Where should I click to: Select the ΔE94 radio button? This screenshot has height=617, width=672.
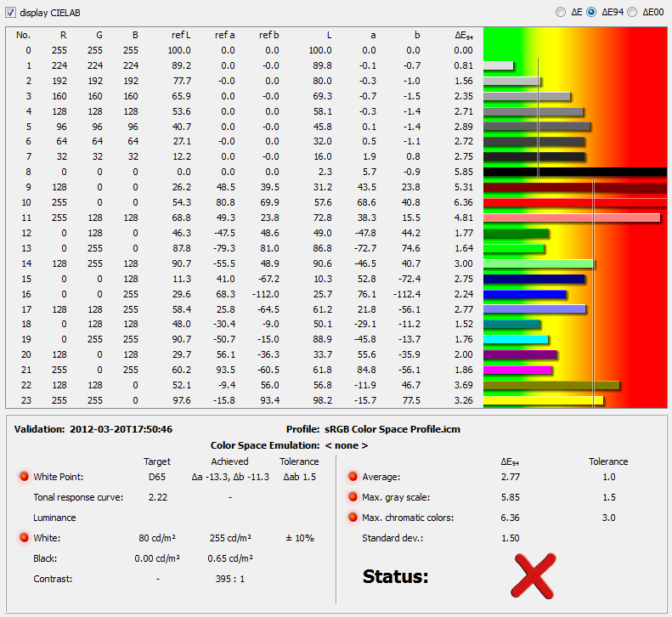click(591, 13)
